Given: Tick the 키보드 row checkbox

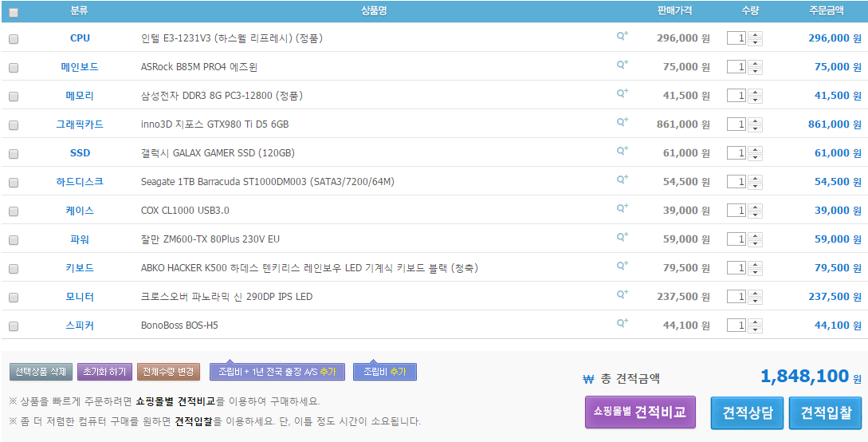Looking at the screenshot, I should [x=14, y=269].
